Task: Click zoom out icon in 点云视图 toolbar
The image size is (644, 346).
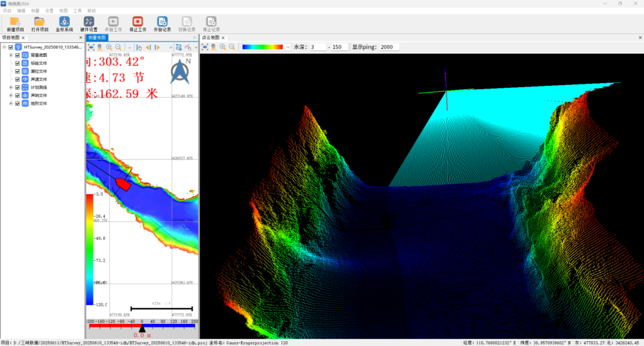Action: pyautogui.click(x=232, y=47)
